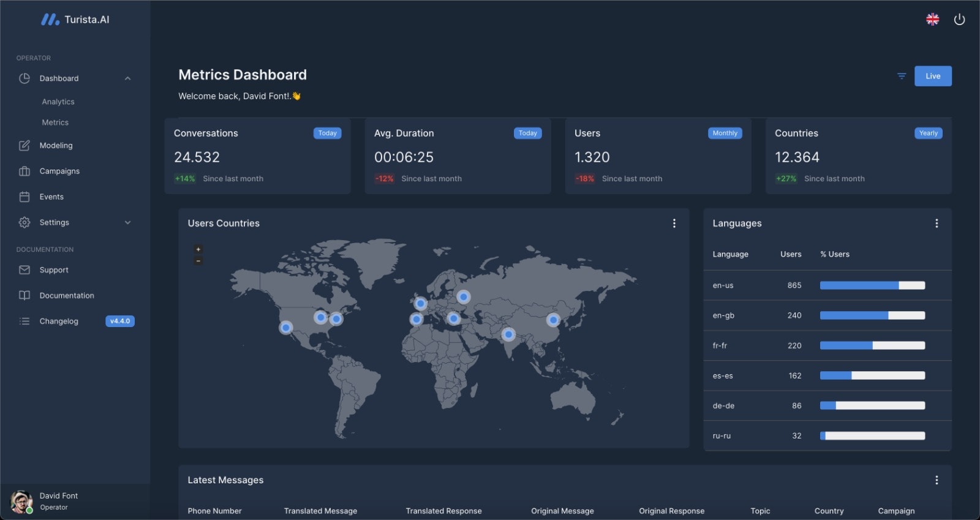This screenshot has height=520, width=980.
Task: Click the en-us progress bar
Action: pos(872,285)
